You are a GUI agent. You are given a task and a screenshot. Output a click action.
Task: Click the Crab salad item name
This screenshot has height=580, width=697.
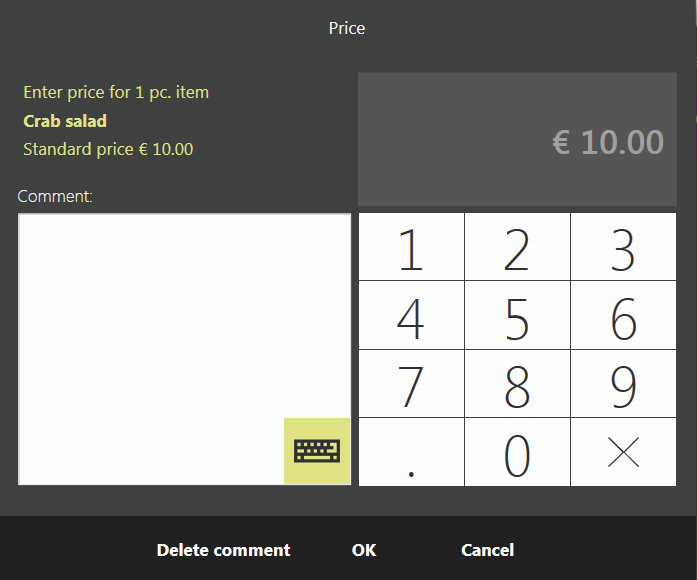coord(65,121)
